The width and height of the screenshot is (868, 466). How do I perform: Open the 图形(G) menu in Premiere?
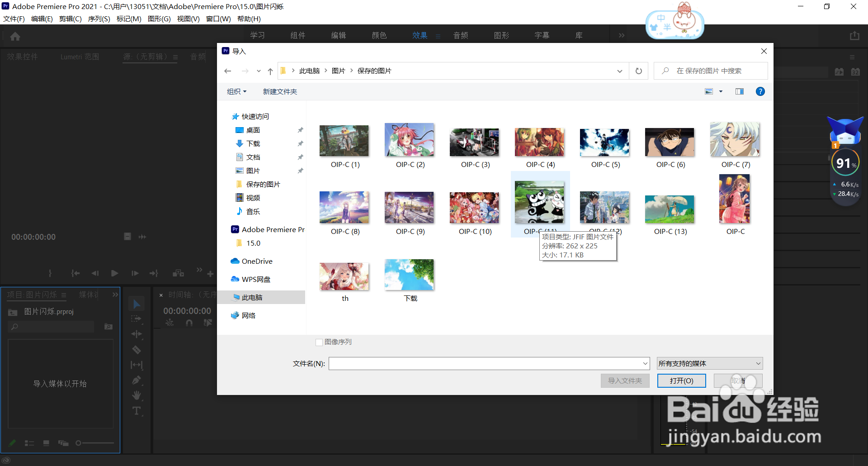[x=159, y=19]
